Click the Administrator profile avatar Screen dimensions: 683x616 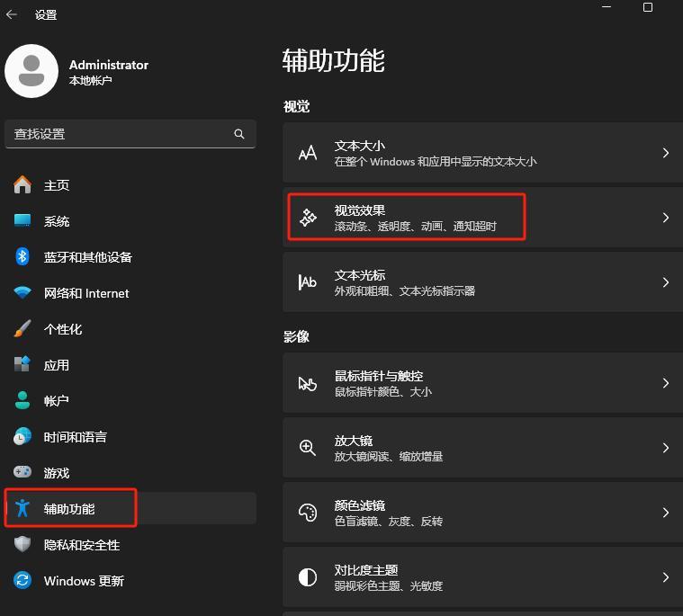click(x=31, y=71)
